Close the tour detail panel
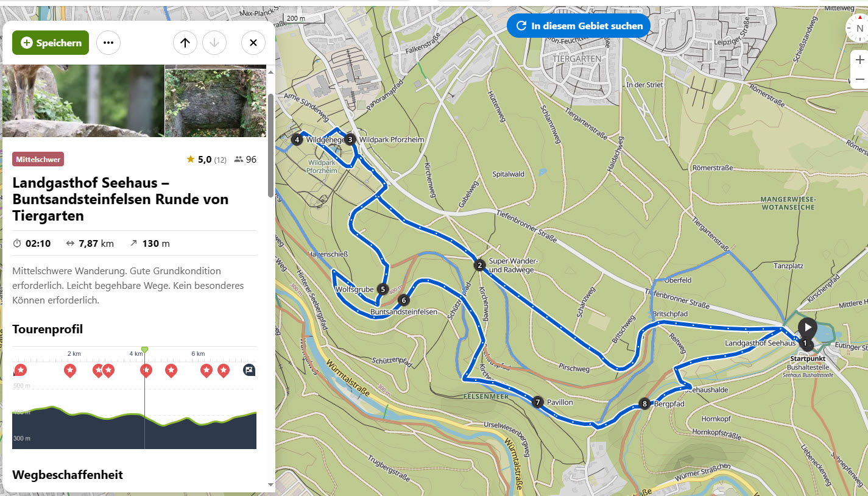Image resolution: width=868 pixels, height=496 pixels. (x=253, y=43)
